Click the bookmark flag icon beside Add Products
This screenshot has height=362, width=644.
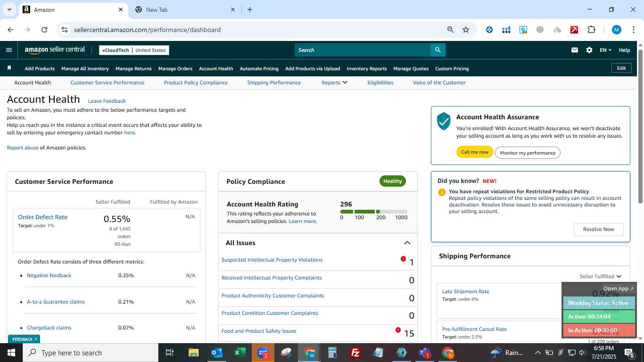(x=9, y=68)
